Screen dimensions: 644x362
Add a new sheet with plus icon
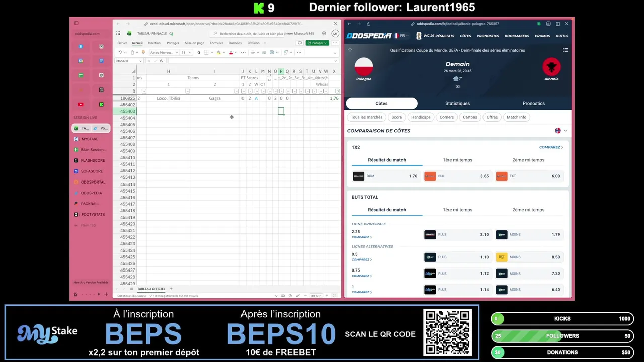(x=171, y=289)
